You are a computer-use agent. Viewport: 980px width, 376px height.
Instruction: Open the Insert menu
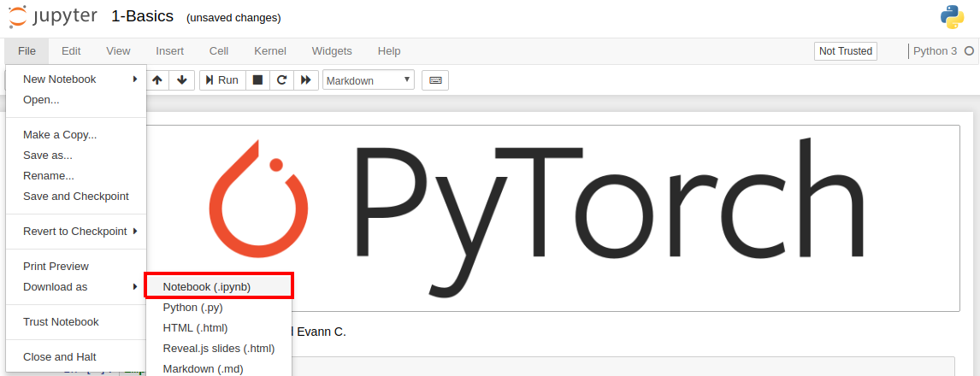170,51
